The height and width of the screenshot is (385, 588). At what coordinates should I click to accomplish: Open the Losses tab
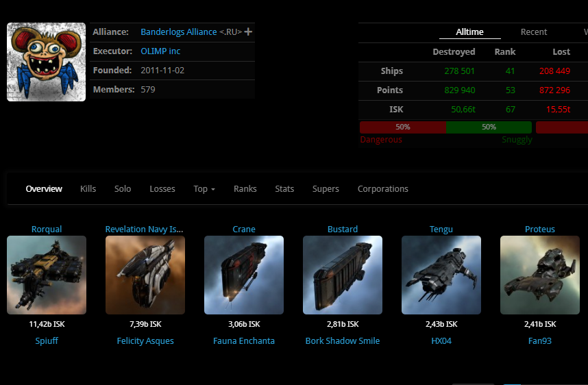click(x=162, y=189)
